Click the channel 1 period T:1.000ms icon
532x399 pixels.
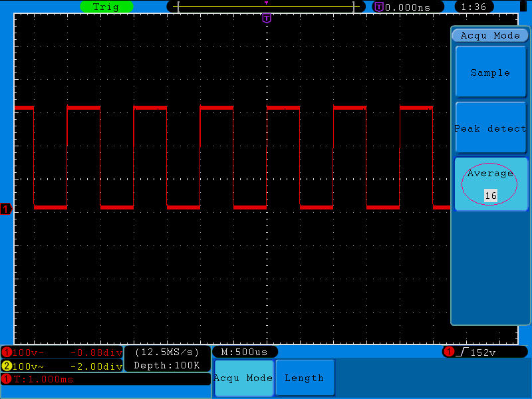click(x=7, y=379)
